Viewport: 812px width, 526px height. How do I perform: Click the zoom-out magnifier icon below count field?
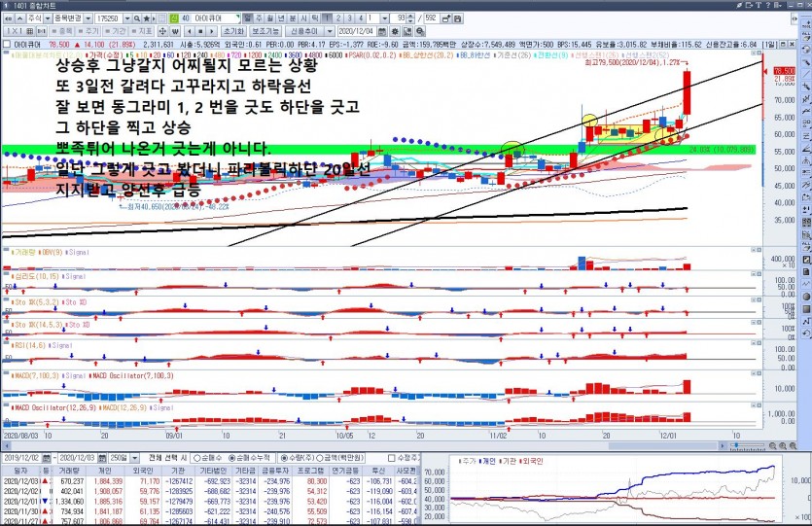(x=418, y=32)
